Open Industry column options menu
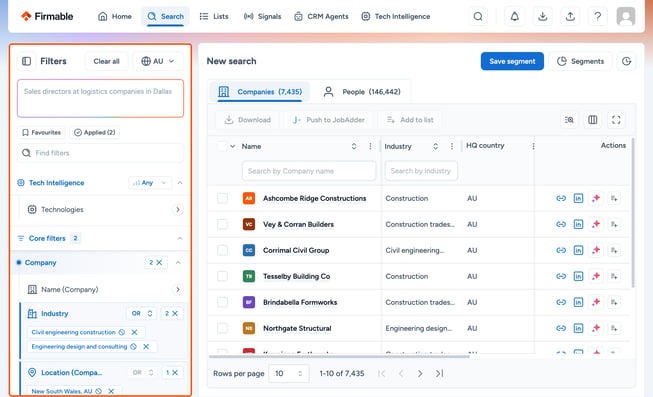The image size is (653, 397). click(452, 146)
